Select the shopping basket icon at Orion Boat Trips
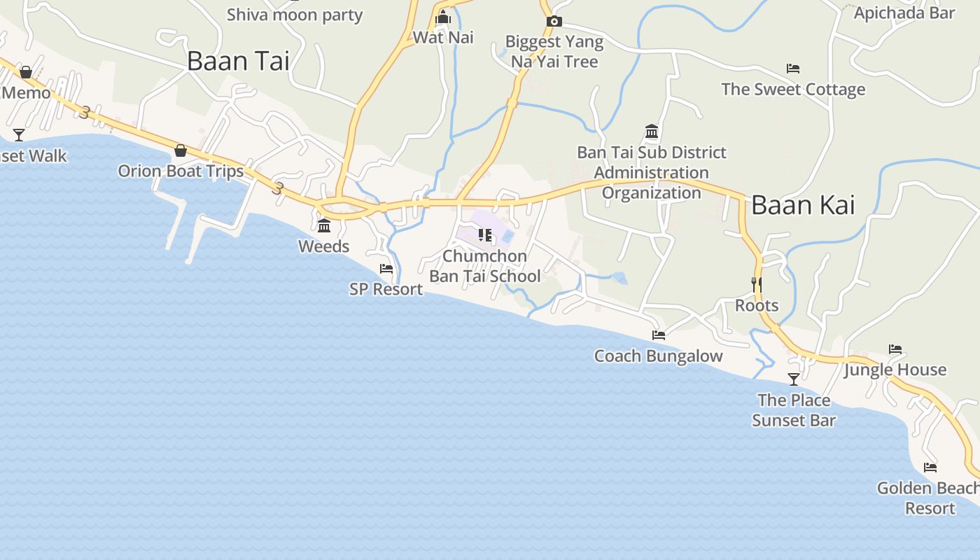Screen dimensions: 980x560 (181, 150)
